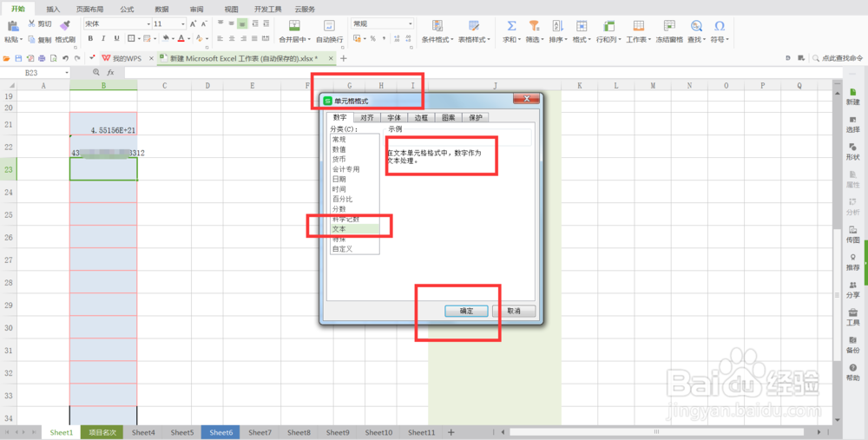
Task: Click the increase font size icon
Action: [x=194, y=23]
